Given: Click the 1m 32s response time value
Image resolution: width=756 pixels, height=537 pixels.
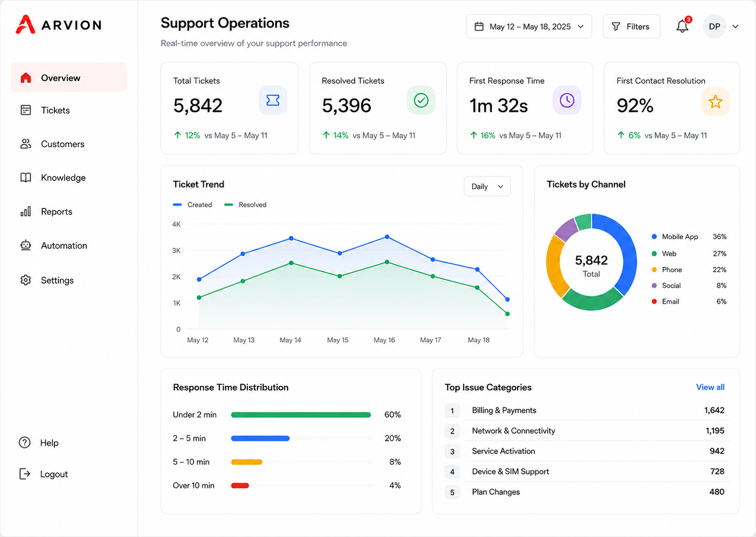Looking at the screenshot, I should pyautogui.click(x=498, y=106).
